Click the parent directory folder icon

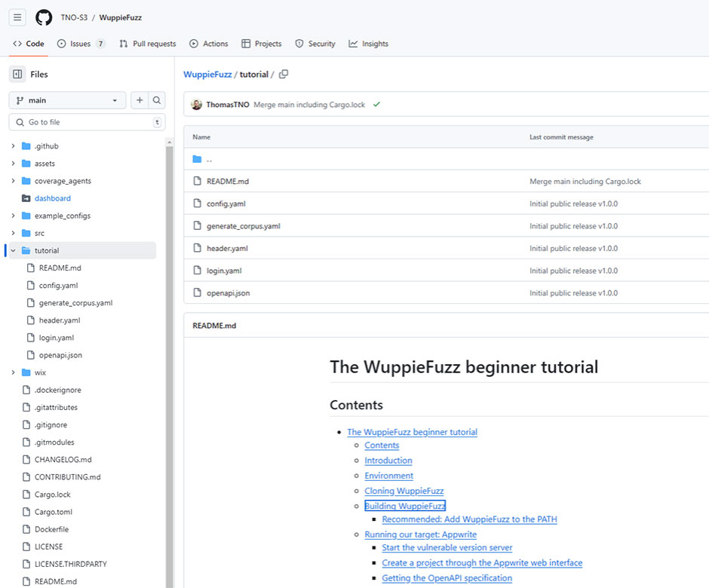coord(197,158)
